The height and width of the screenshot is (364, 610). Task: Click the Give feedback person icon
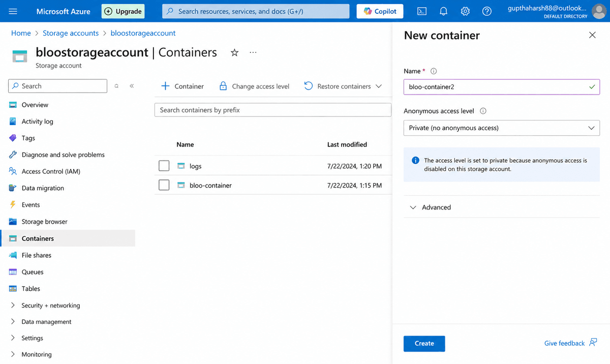(x=593, y=343)
